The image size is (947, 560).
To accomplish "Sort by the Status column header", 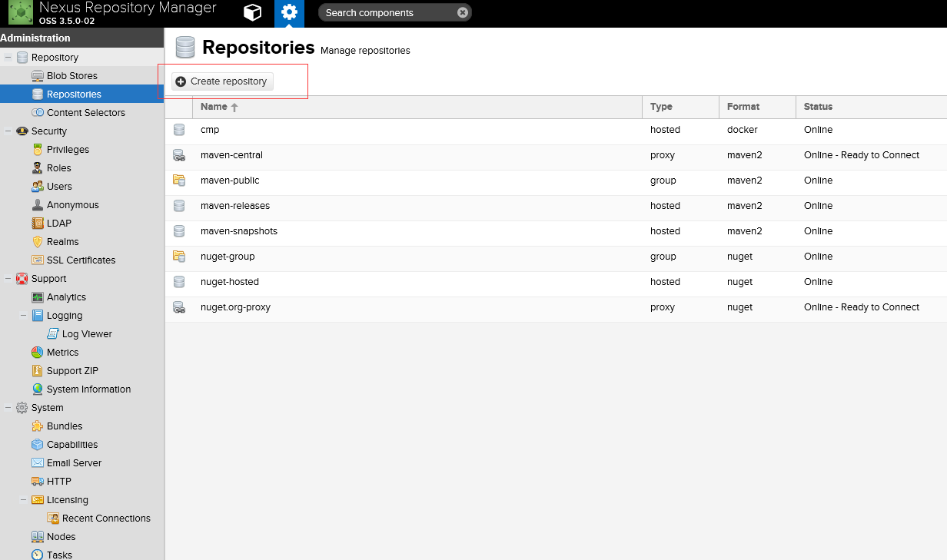I will tap(871, 107).
